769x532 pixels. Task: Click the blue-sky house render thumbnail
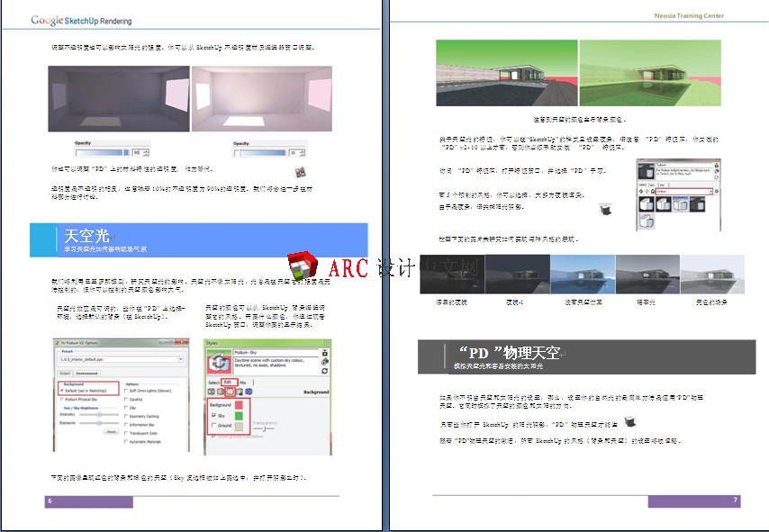point(583,274)
